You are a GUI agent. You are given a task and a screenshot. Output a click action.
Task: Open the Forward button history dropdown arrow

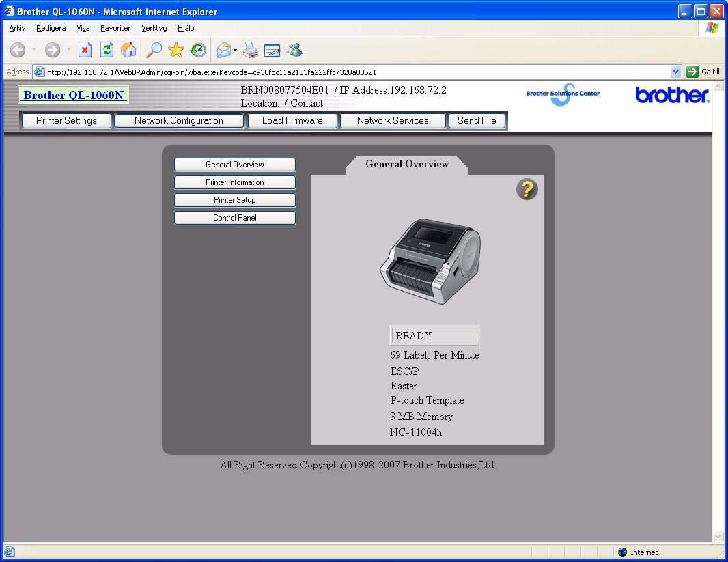pos(68,50)
